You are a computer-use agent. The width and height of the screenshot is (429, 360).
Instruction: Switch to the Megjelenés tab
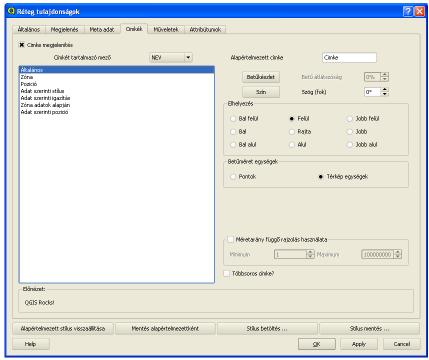point(64,30)
